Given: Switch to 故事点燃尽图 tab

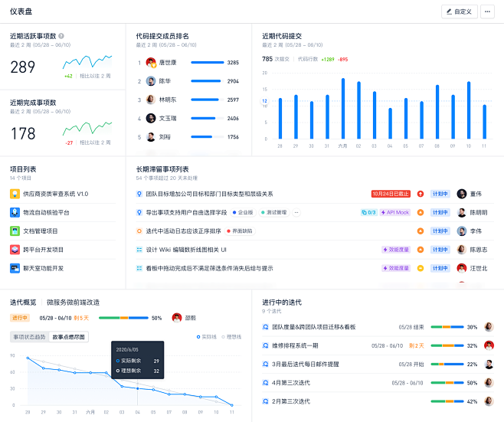Looking at the screenshot, I should 69,337.
